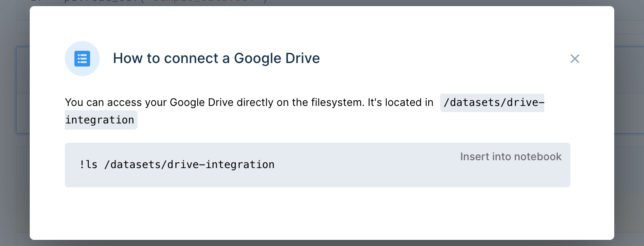The width and height of the screenshot is (644, 246).
Task: Click the words "Google Drive" in the heading
Action: 276,58
